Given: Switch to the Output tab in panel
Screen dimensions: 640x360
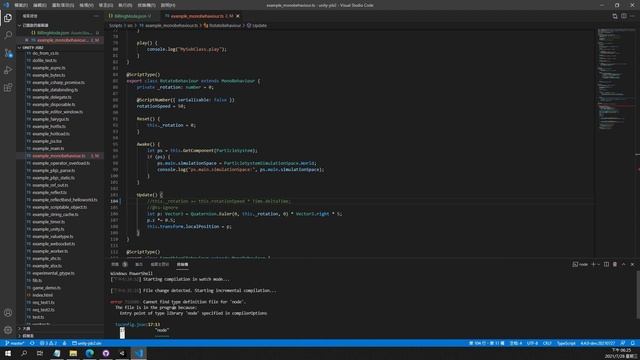Looking at the screenshot, I should tap(139, 264).
